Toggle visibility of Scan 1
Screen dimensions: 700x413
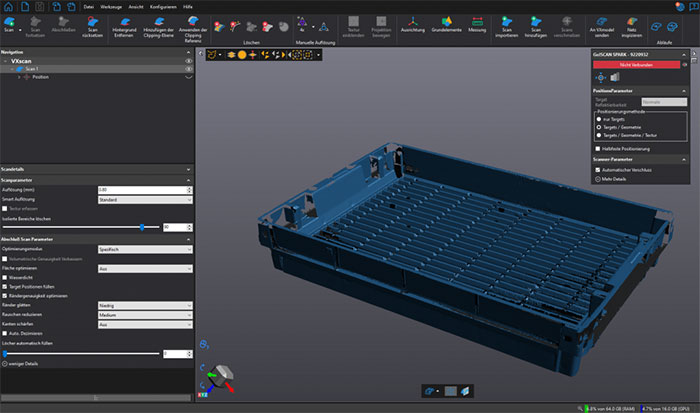pos(189,69)
